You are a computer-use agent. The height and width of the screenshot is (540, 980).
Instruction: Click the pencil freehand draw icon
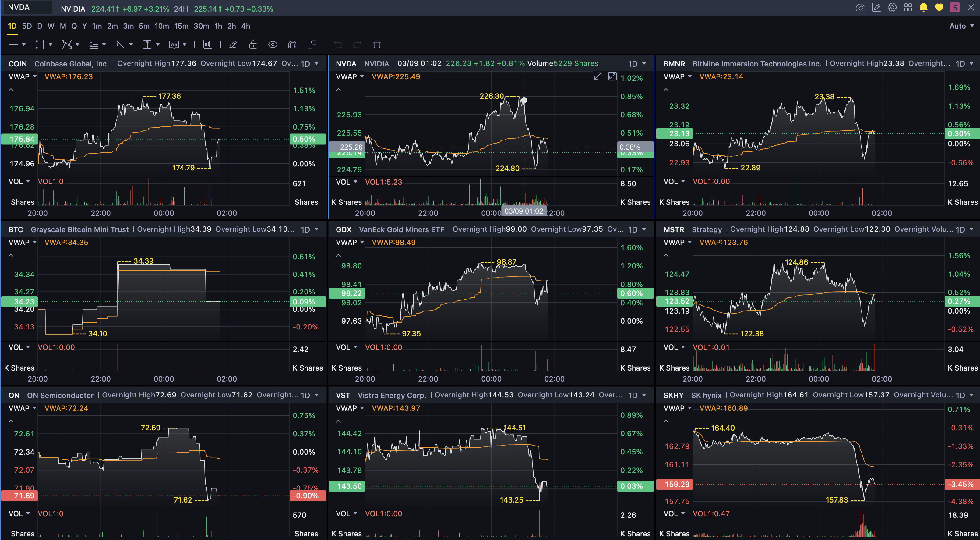(234, 44)
